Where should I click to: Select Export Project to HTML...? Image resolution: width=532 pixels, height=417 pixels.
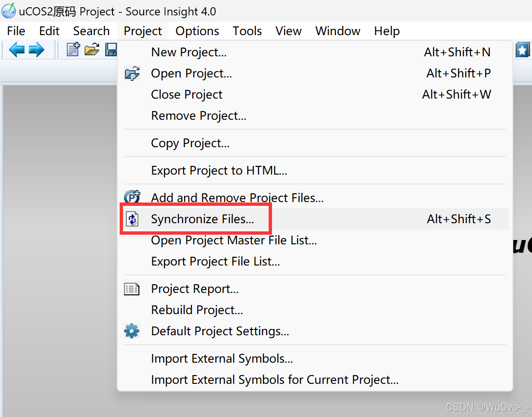pyautogui.click(x=314, y=170)
